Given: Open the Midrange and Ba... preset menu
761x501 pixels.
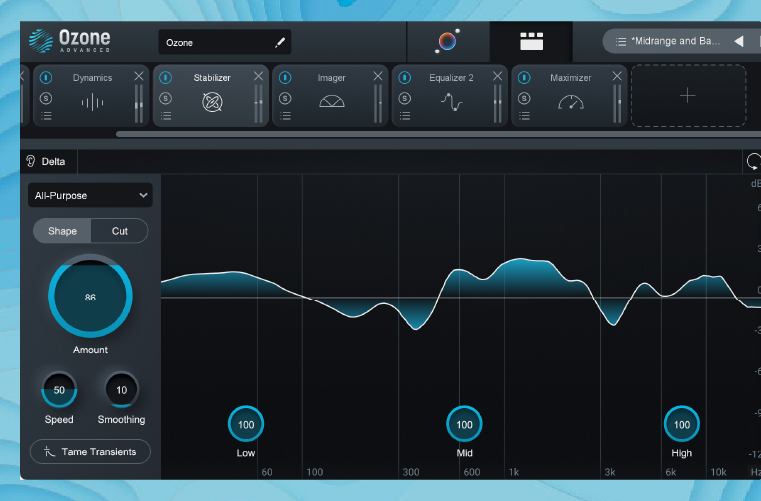Looking at the screenshot, I should pyautogui.click(x=675, y=41).
